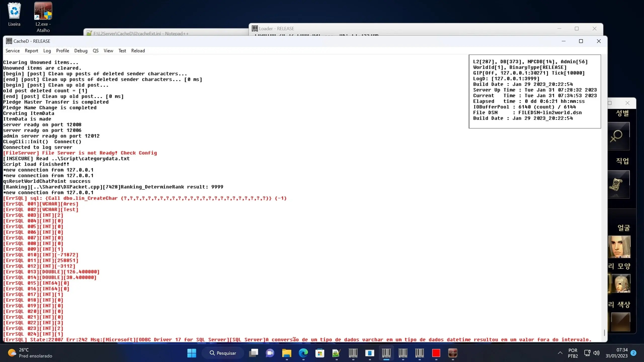Click the Test menu in CacheD toolbar
644x362 pixels.
click(x=122, y=50)
